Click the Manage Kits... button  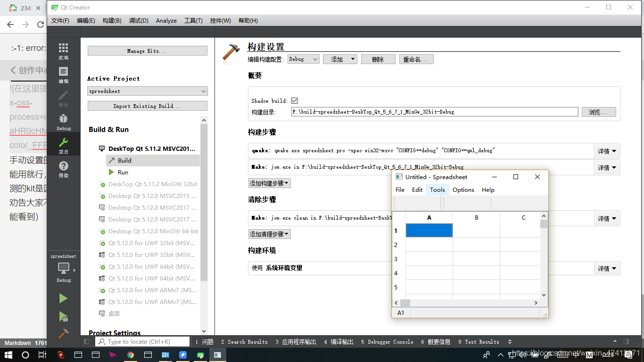click(x=148, y=51)
